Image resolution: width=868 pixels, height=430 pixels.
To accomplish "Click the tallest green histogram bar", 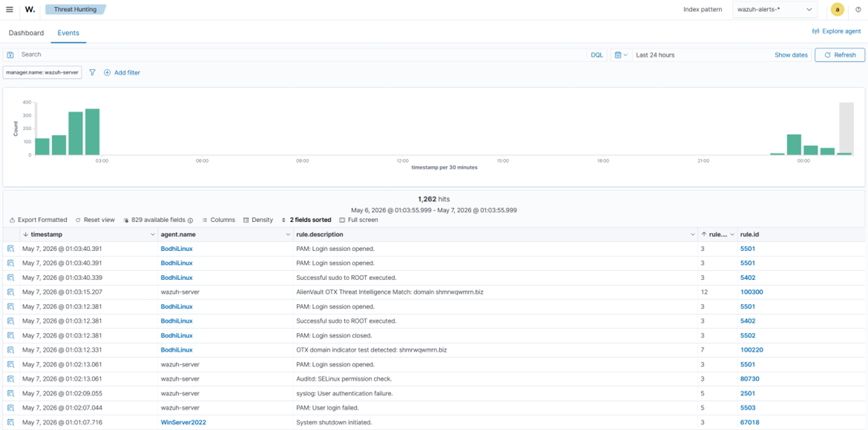I will (x=92, y=132).
